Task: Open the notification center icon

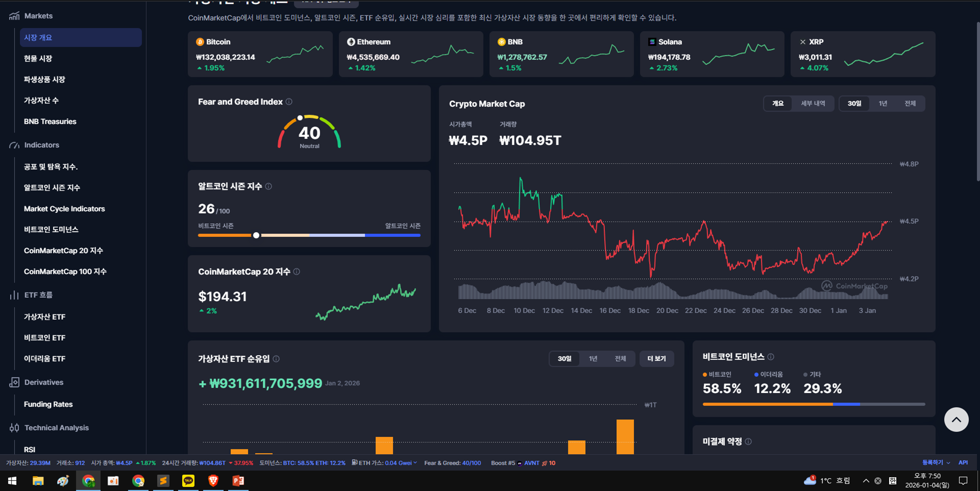Action: 963,480
